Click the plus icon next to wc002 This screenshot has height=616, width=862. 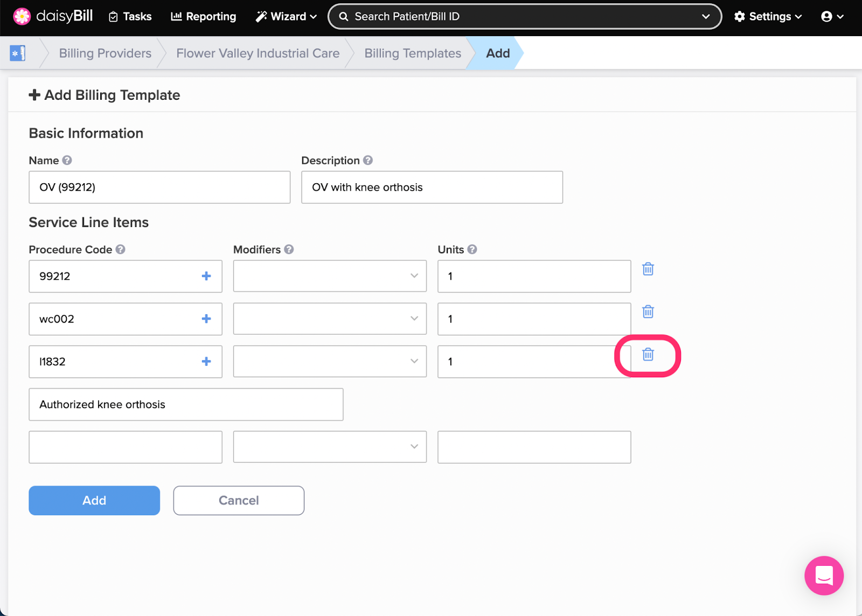[206, 318]
